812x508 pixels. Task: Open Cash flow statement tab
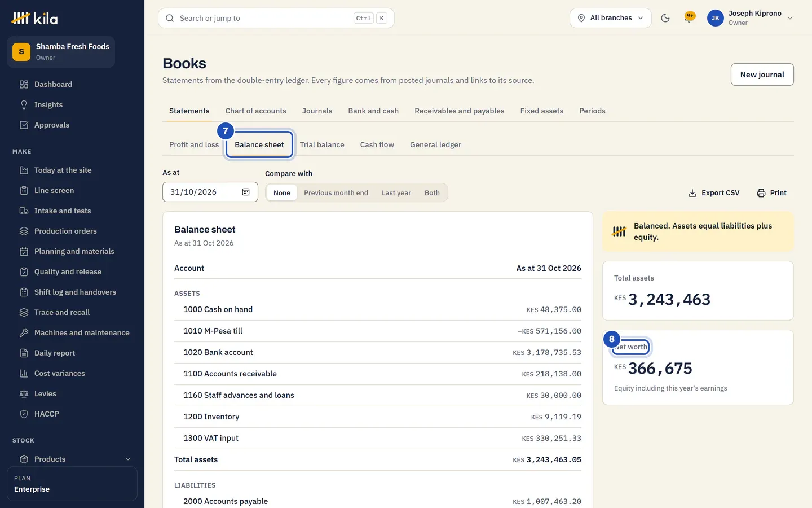point(377,145)
